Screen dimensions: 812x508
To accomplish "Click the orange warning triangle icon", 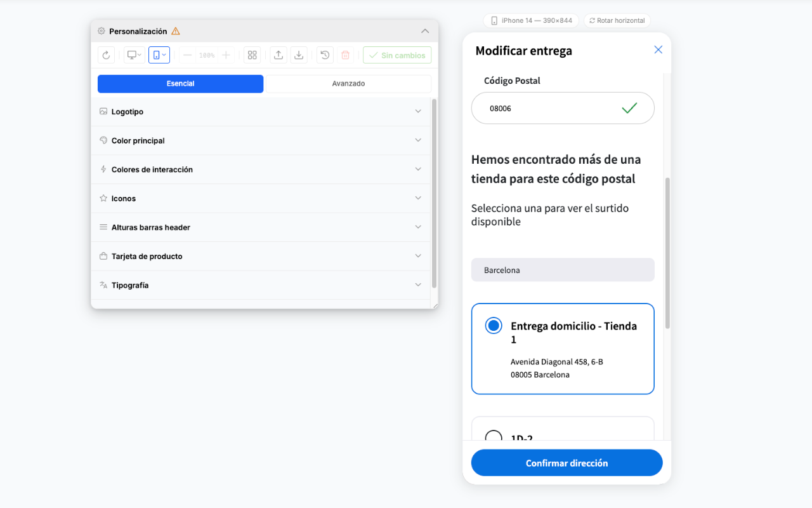I will click(176, 31).
